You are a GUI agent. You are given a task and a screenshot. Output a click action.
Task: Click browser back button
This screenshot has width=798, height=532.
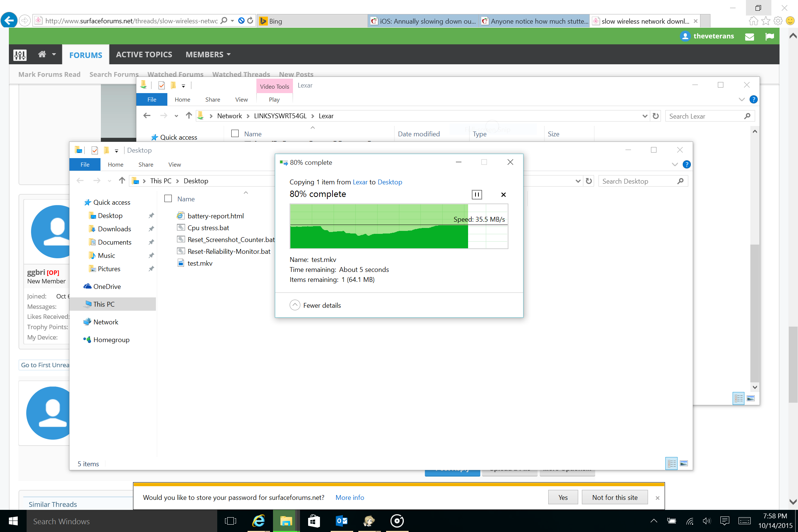9,20
